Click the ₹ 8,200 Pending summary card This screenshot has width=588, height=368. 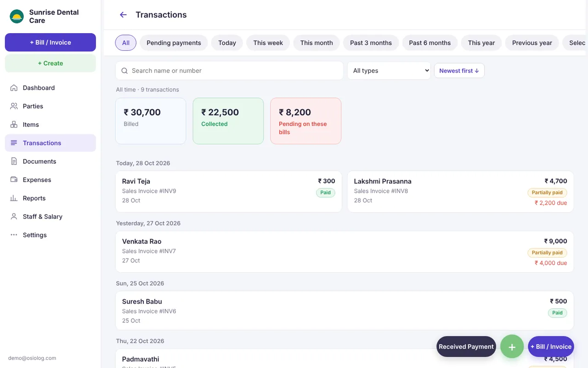[306, 121]
